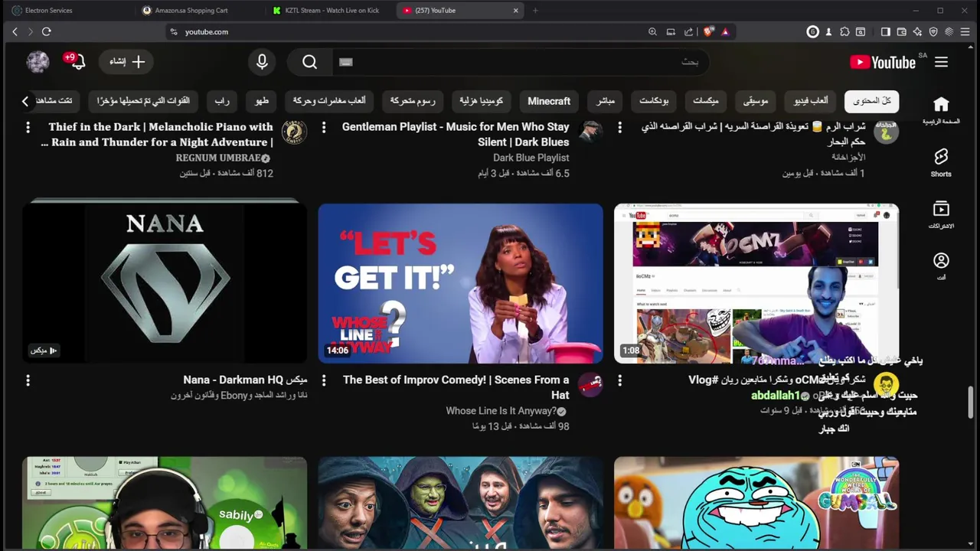The width and height of the screenshot is (980, 551).
Task: Open the YouTube hamburger guide menu
Action: point(941,62)
